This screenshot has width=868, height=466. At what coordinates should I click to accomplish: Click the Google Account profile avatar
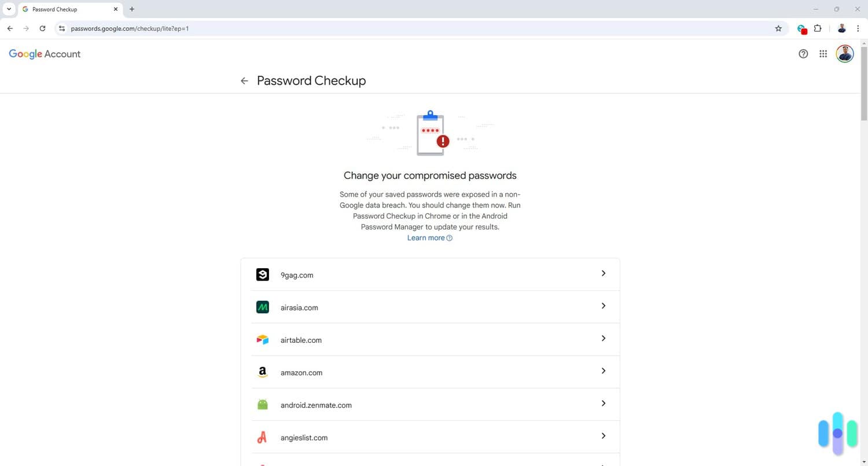click(x=844, y=54)
